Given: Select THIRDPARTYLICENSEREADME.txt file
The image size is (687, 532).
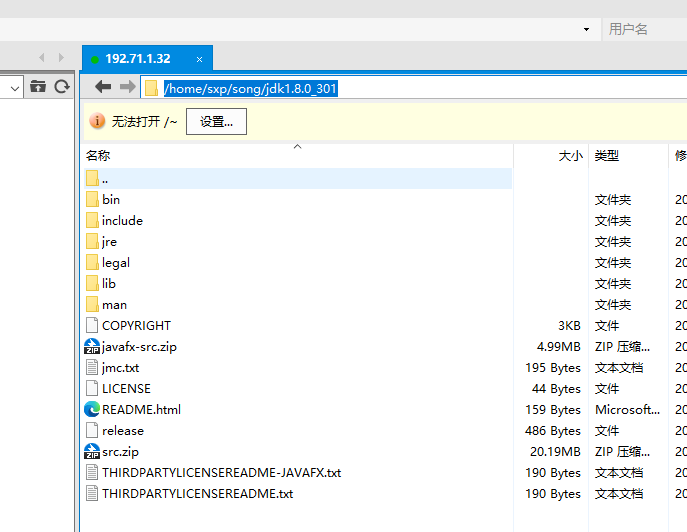Looking at the screenshot, I should click(x=198, y=494).
